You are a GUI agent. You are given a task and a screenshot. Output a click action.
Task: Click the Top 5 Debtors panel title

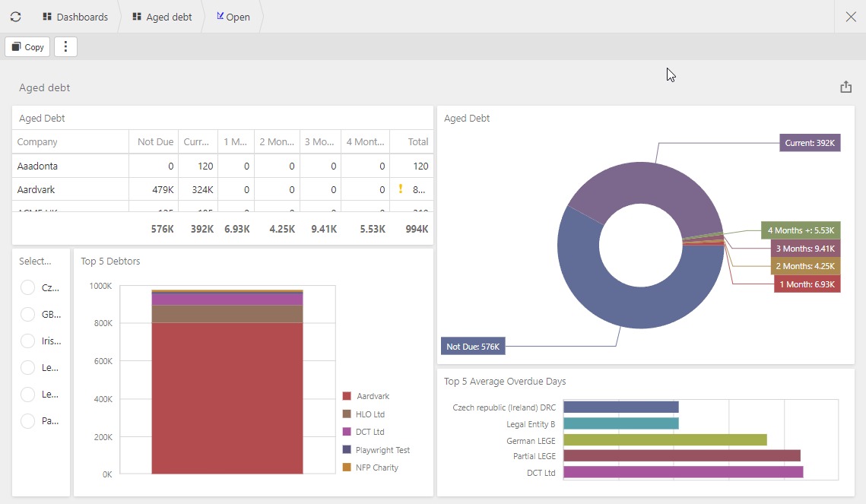pos(110,261)
